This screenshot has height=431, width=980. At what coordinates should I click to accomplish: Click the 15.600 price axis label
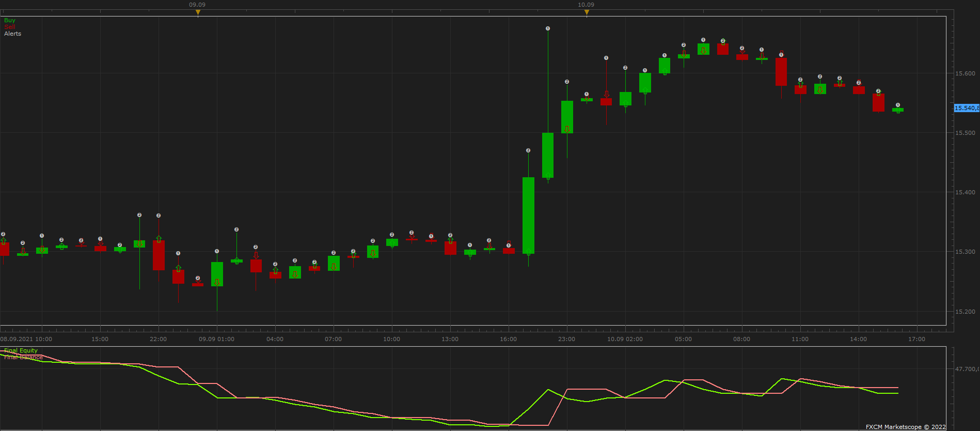(965, 73)
